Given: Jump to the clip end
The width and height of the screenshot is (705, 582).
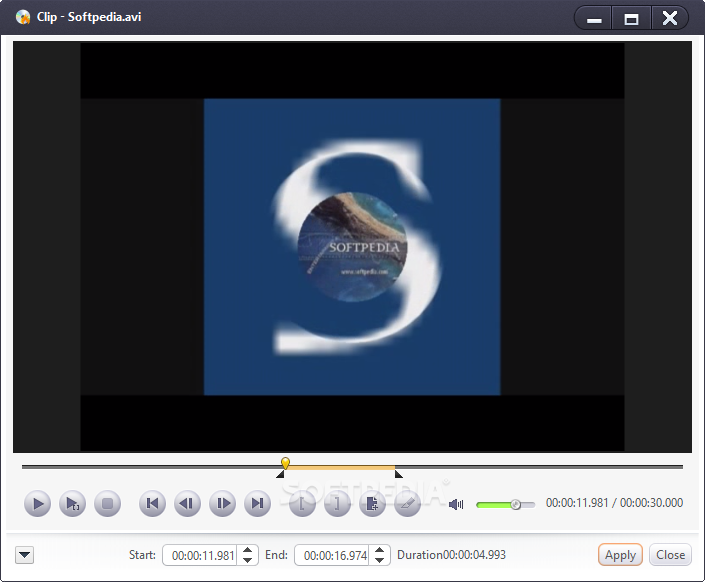Looking at the screenshot, I should (x=258, y=503).
